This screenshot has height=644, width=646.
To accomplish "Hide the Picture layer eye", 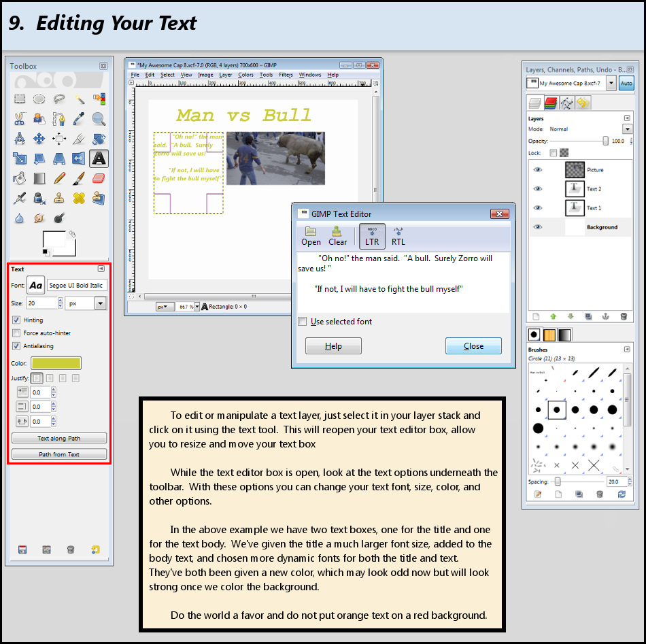I will pos(538,170).
